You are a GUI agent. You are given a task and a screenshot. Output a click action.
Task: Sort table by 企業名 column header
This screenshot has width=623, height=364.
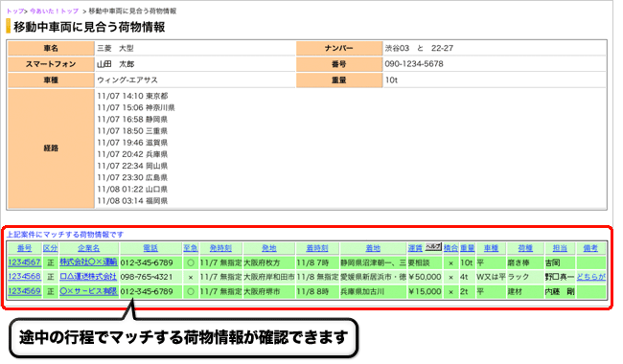coord(88,248)
